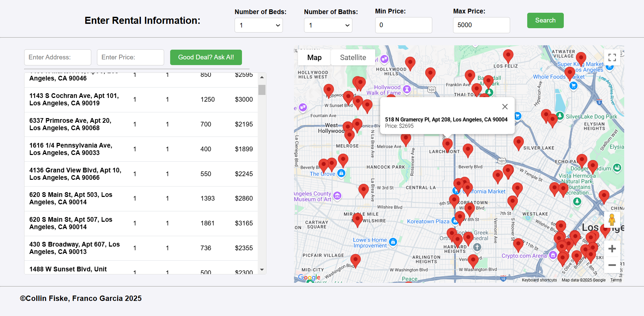This screenshot has height=316, width=644.
Task: Click the listing scrollbar down arrow
Action: [262, 270]
